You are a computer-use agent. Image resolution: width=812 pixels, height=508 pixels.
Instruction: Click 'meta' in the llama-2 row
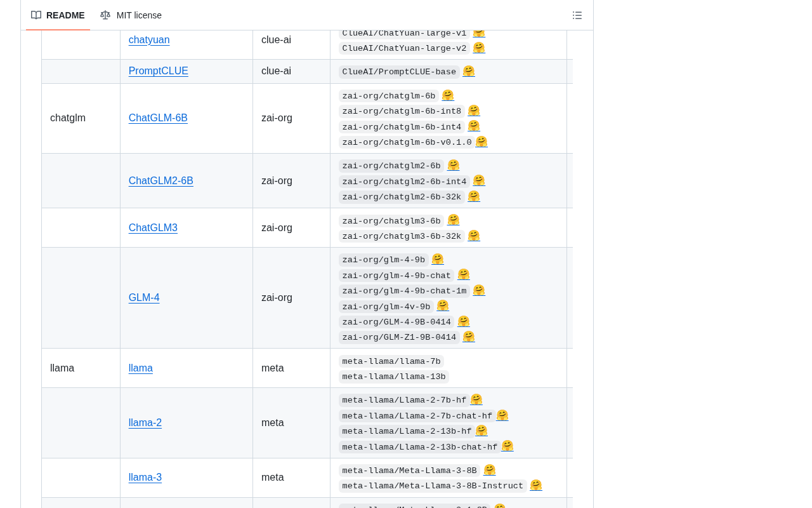pyautogui.click(x=273, y=423)
